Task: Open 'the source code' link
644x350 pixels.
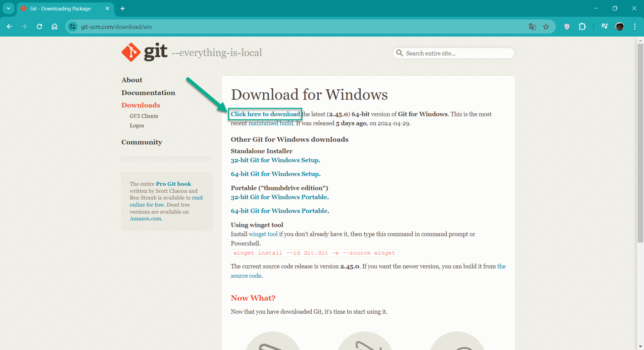Action: click(x=368, y=271)
